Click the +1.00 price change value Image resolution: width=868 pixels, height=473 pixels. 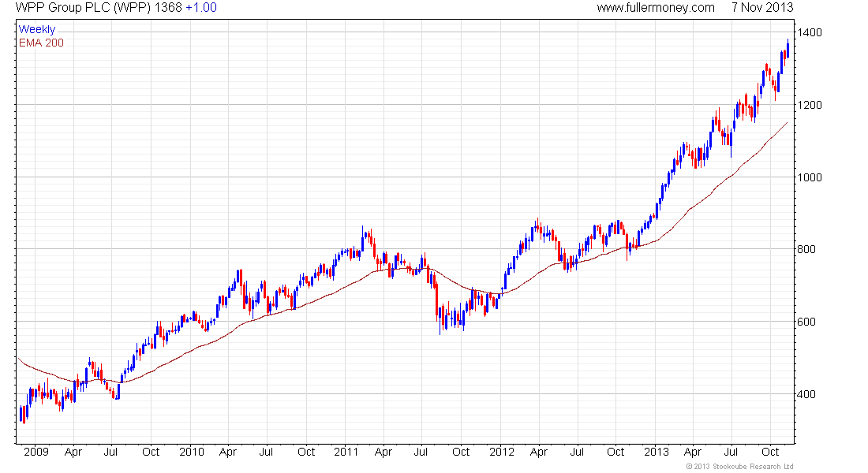201,8
